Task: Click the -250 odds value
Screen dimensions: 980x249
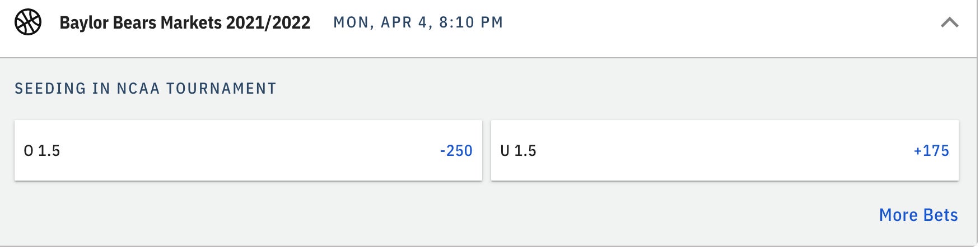Action: [456, 150]
